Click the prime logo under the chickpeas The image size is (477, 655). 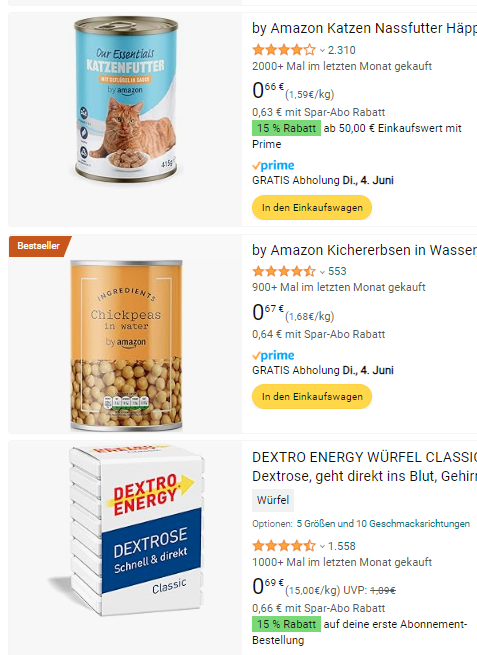(x=273, y=355)
